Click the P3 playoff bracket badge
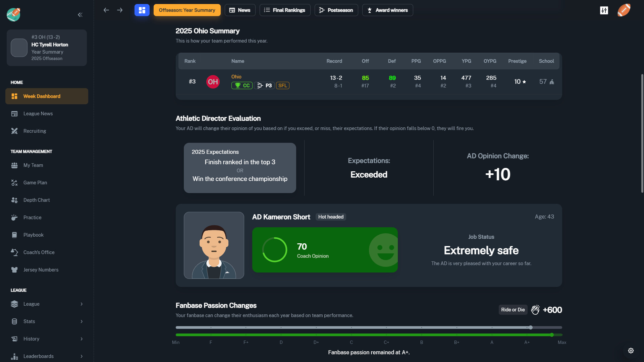Image resolution: width=644 pixels, height=362 pixels. 264,85
